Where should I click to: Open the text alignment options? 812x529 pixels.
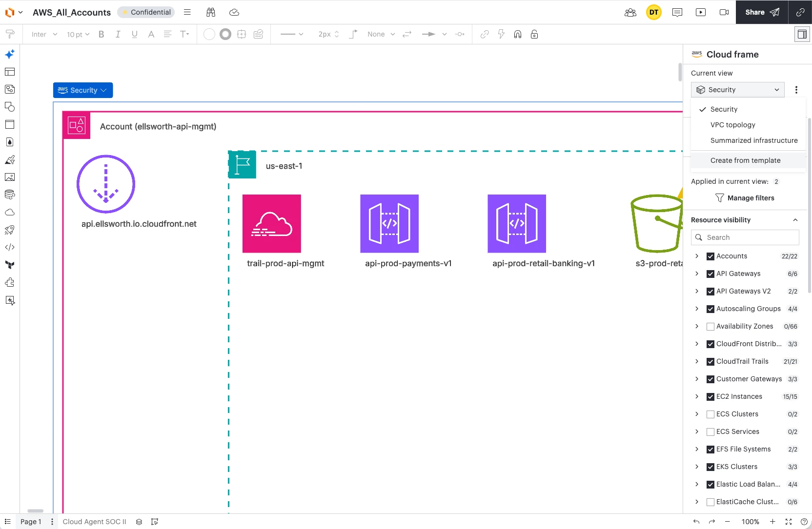click(x=167, y=34)
